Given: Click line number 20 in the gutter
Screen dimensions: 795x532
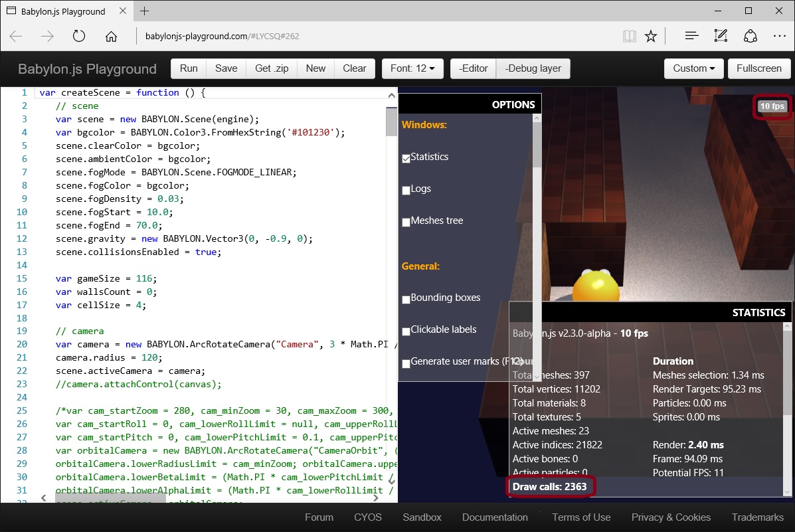Looking at the screenshot, I should (21, 344).
